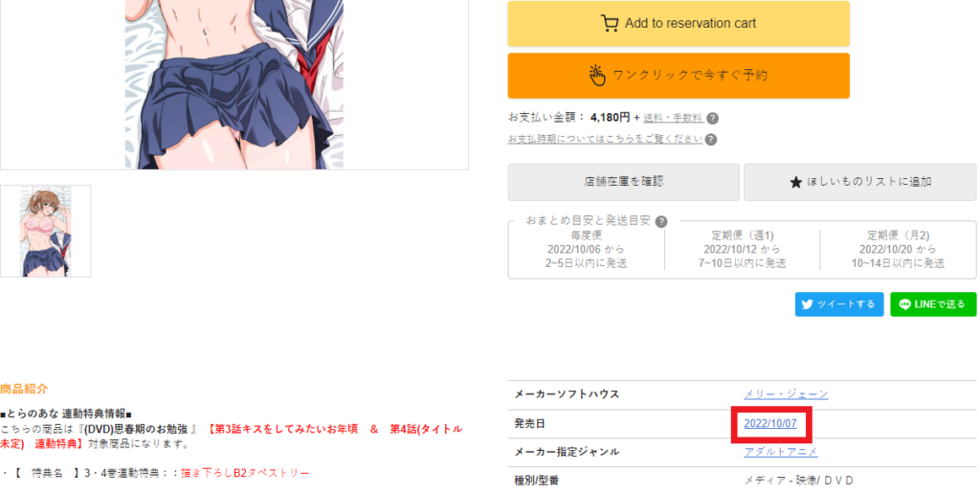Click the star ほしいものリストに追加 button
The image size is (980, 494).
point(860,182)
